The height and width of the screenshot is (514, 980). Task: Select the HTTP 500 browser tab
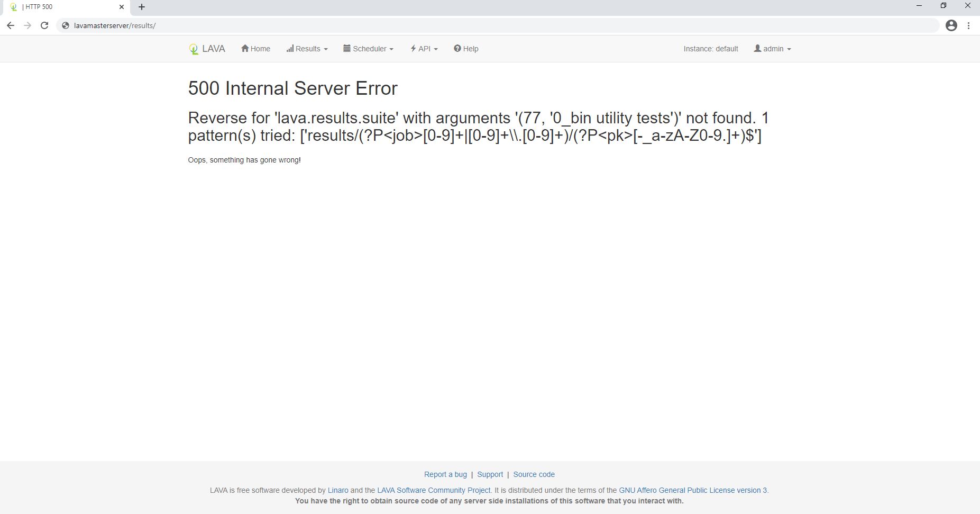coord(66,7)
